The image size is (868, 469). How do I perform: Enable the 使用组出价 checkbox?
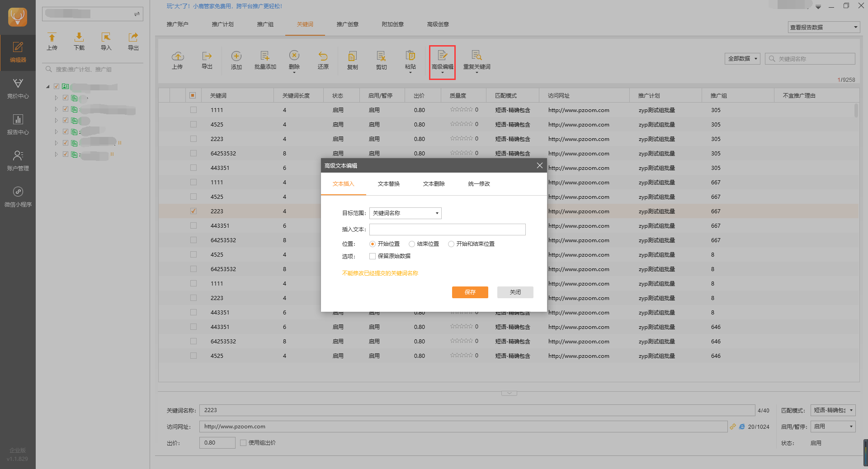[243, 443]
